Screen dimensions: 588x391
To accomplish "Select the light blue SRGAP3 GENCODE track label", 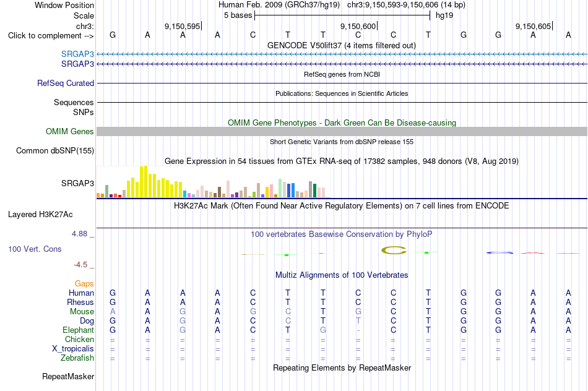I will 77,54.
